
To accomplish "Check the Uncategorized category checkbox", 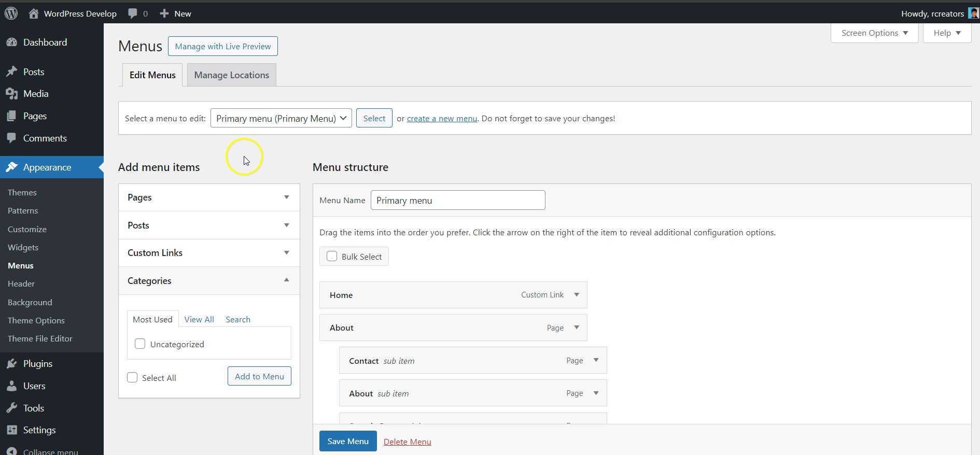I will click(140, 344).
